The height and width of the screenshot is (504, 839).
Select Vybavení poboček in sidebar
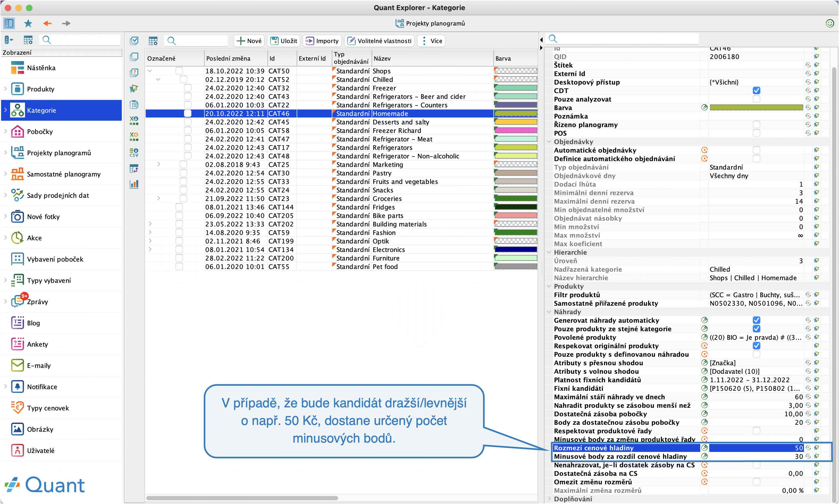click(61, 259)
